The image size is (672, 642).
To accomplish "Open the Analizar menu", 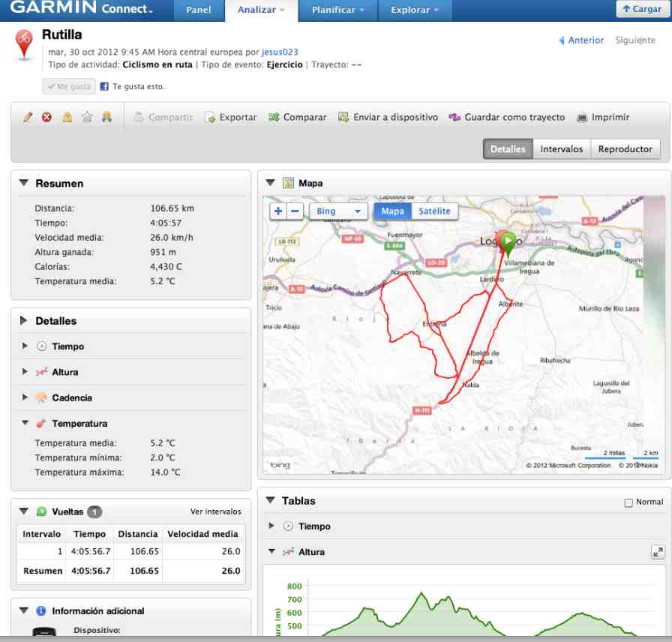I will pos(260,10).
